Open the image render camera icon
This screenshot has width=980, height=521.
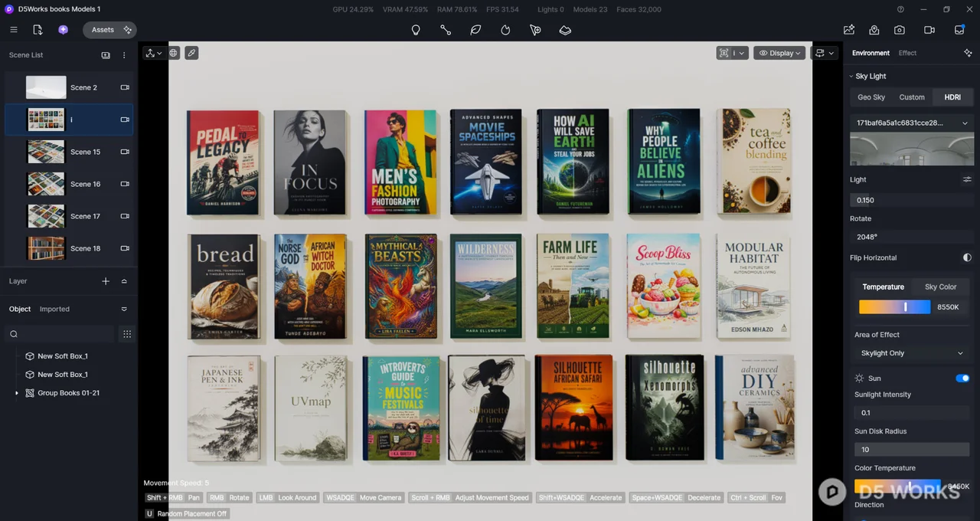pyautogui.click(x=900, y=30)
